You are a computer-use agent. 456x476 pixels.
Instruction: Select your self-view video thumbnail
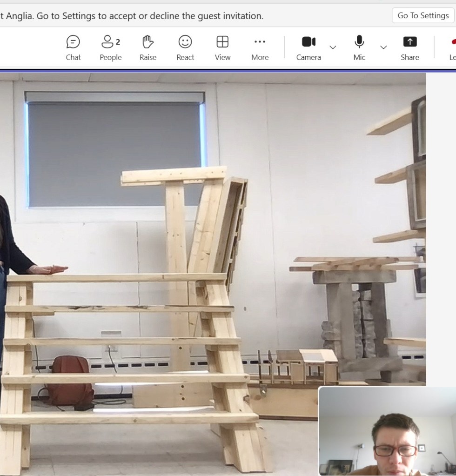pos(387,431)
